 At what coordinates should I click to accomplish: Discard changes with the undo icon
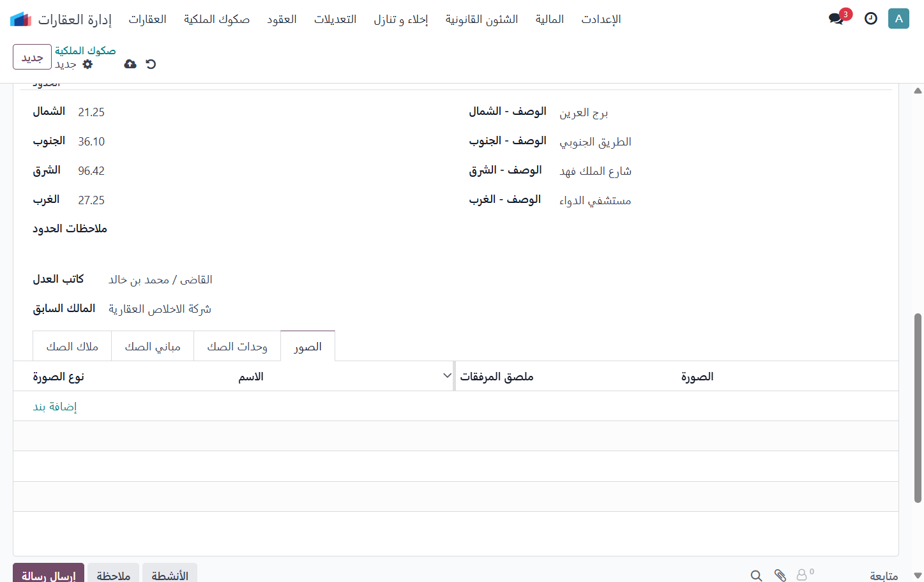tap(151, 64)
